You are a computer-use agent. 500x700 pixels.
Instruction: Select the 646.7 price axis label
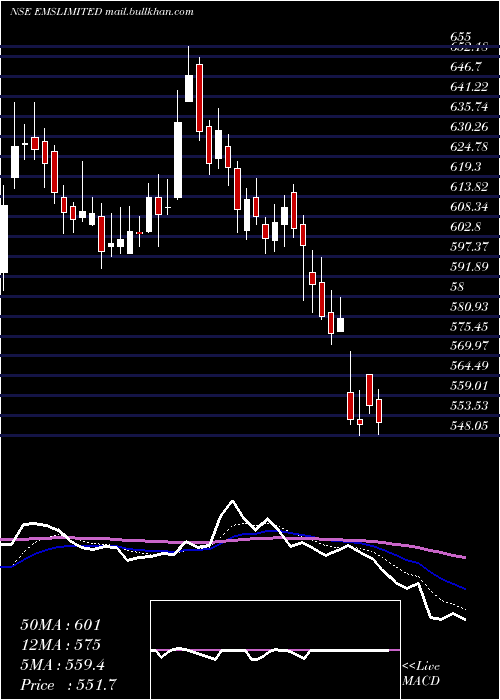tap(466, 67)
